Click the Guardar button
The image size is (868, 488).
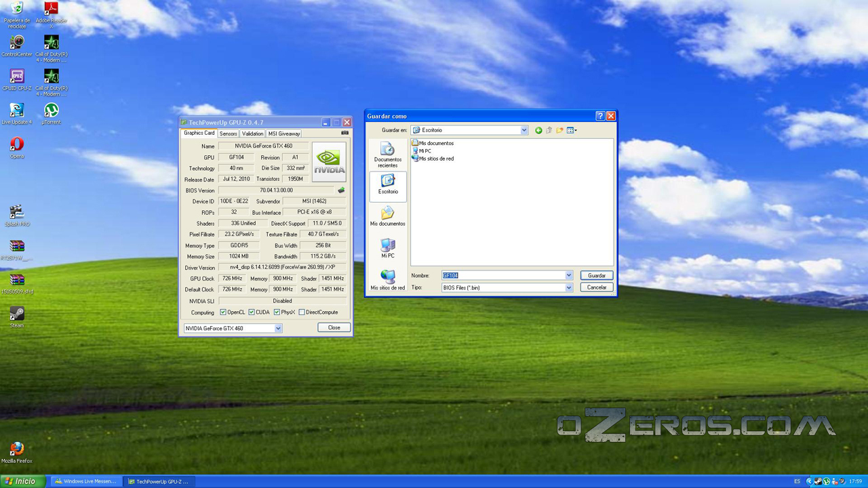point(597,275)
